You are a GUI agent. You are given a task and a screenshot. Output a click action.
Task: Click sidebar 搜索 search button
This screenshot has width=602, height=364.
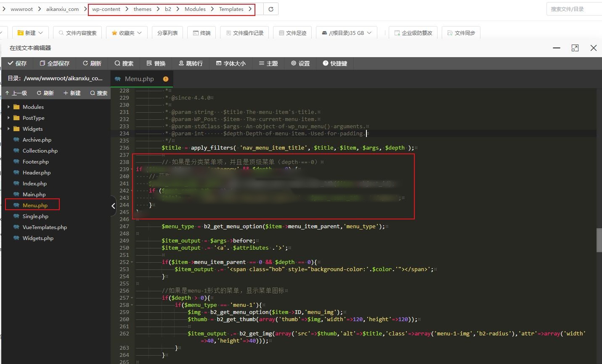(99, 93)
